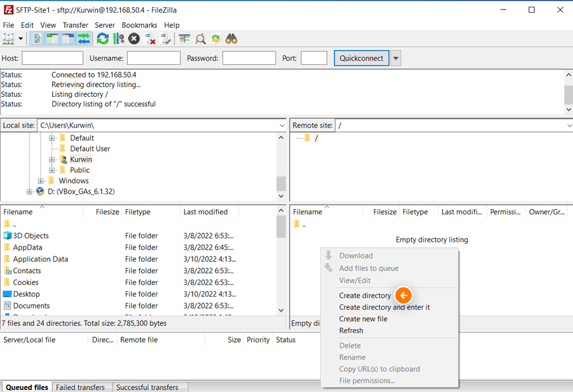
Task: Open the Bookmarks menu
Action: tap(139, 25)
